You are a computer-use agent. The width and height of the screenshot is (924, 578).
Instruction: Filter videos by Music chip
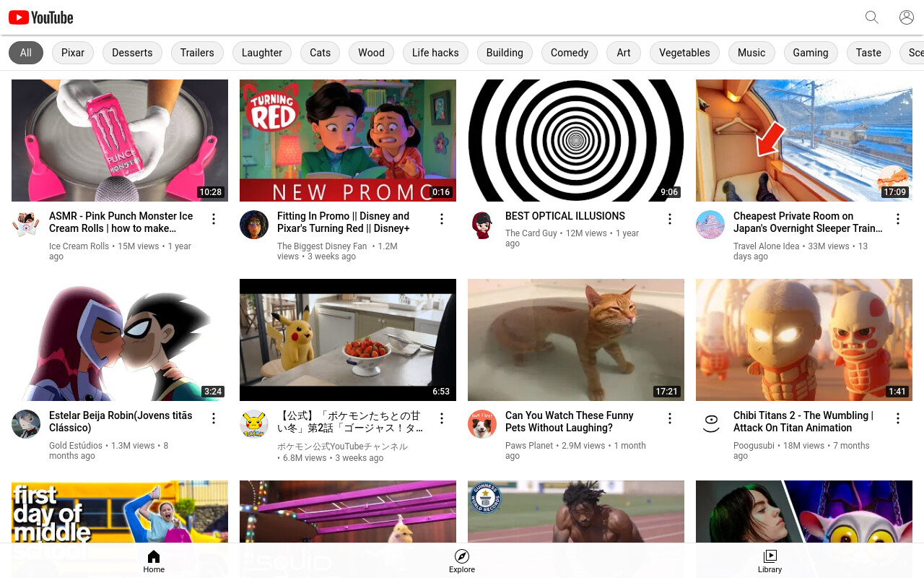(751, 53)
